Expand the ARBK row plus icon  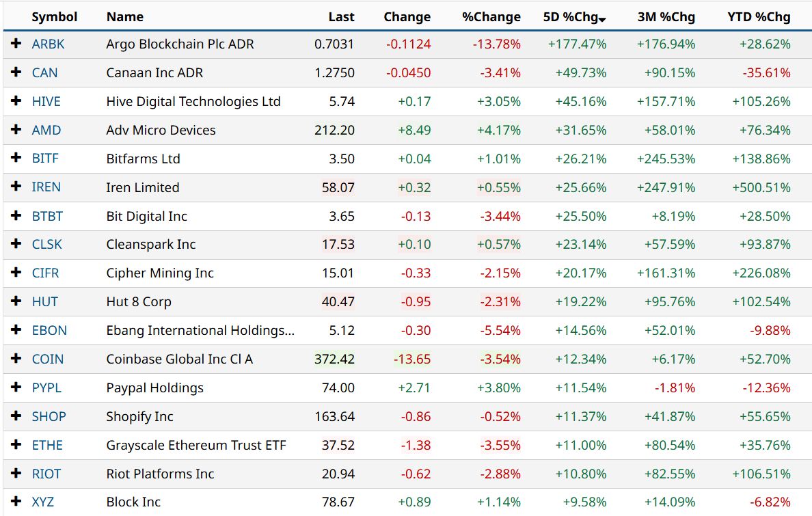16,44
